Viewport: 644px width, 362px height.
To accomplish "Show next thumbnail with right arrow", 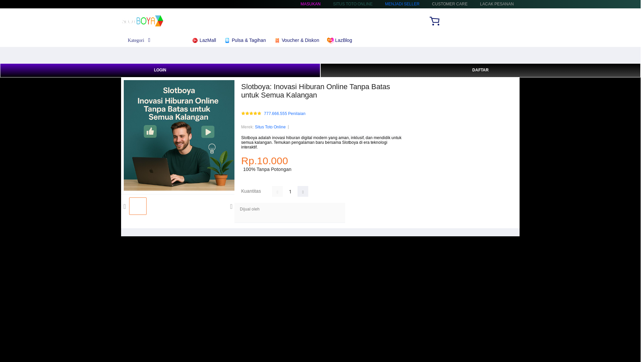I will click(x=231, y=206).
